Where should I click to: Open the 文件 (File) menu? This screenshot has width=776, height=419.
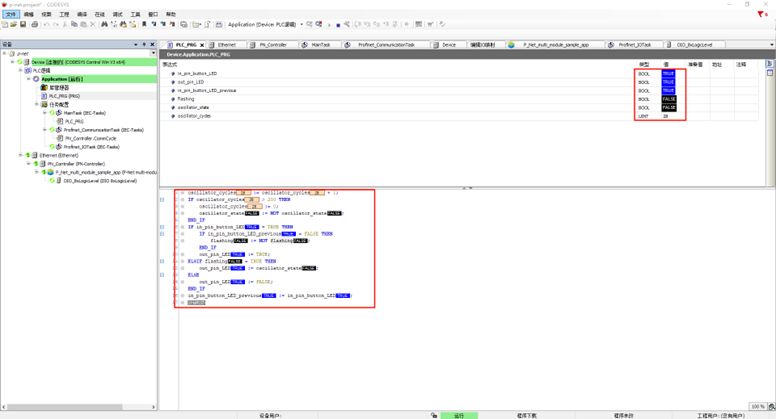[10, 15]
